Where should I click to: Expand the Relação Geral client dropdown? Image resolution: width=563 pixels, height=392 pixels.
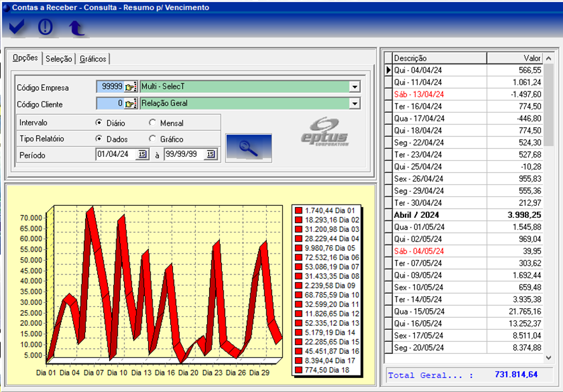(355, 104)
